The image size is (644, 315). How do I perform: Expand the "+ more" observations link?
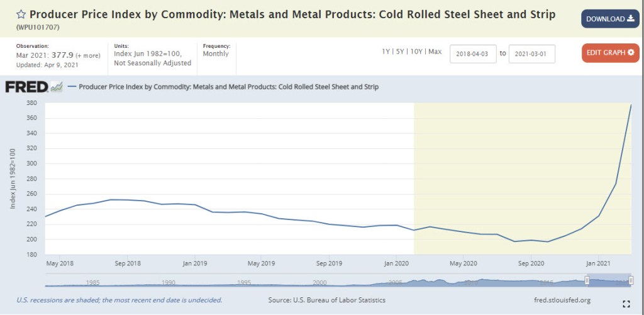[x=89, y=54]
